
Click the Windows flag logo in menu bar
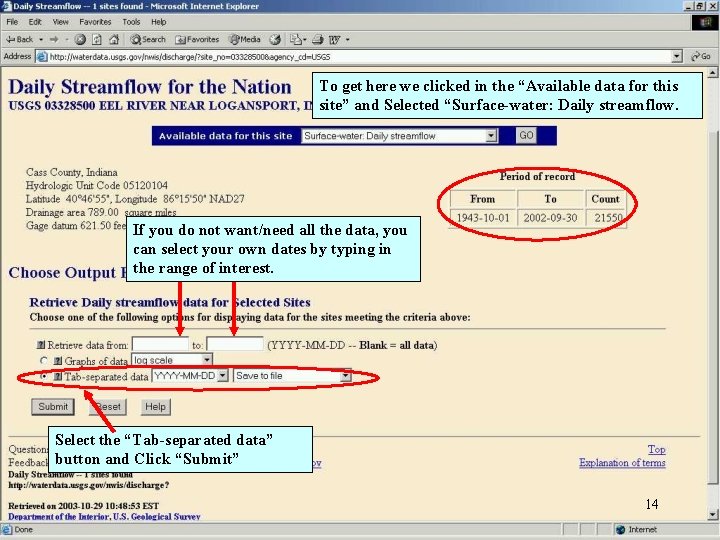tap(705, 22)
